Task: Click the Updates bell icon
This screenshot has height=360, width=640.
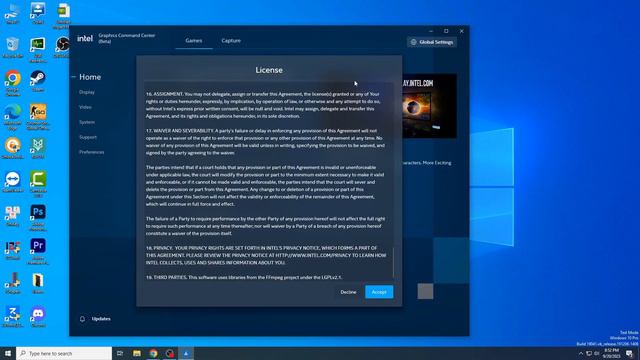Action: pyautogui.click(x=82, y=319)
